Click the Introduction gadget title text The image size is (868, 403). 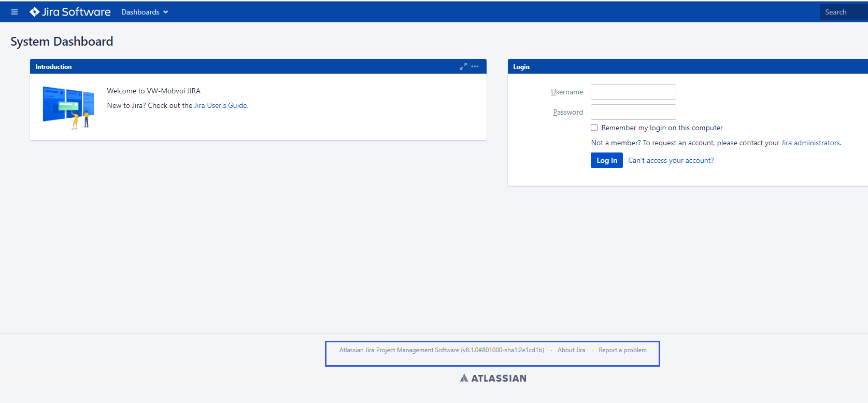pyautogui.click(x=53, y=67)
